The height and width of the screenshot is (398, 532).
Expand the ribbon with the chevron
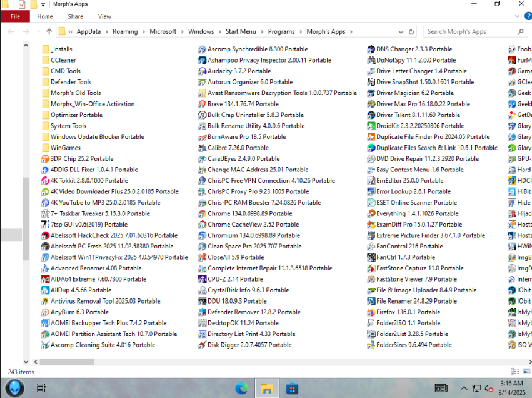coord(517,16)
